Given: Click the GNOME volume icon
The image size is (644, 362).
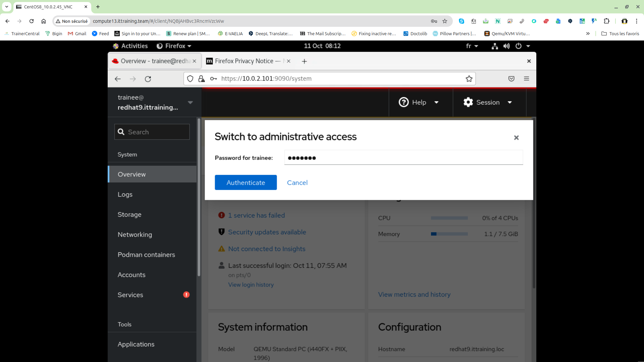Looking at the screenshot, I should [506, 46].
